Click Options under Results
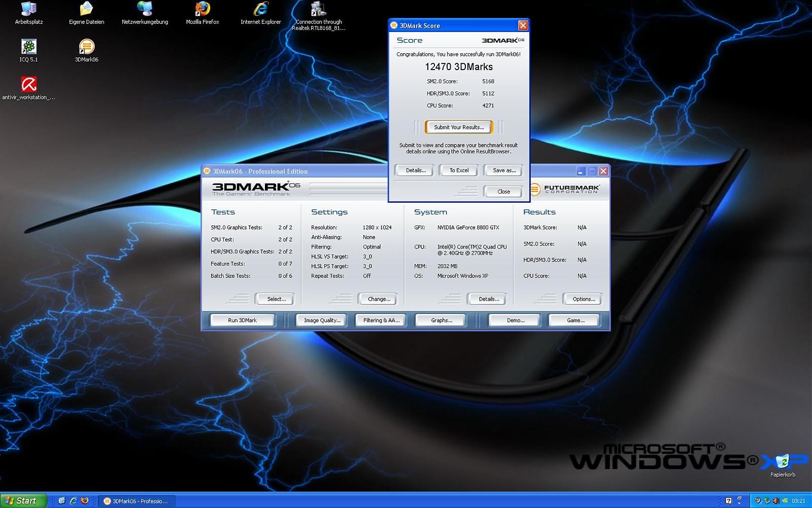 584,299
